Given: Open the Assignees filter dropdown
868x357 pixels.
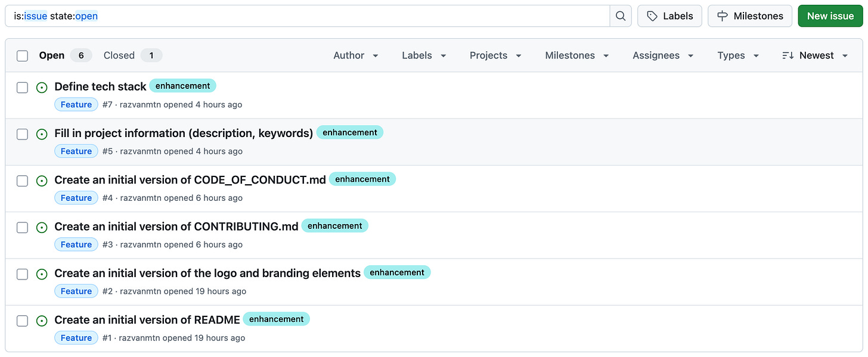Looking at the screenshot, I should [663, 55].
